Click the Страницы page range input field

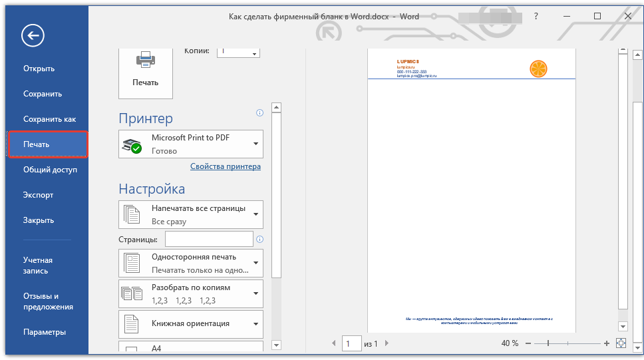[x=209, y=239]
